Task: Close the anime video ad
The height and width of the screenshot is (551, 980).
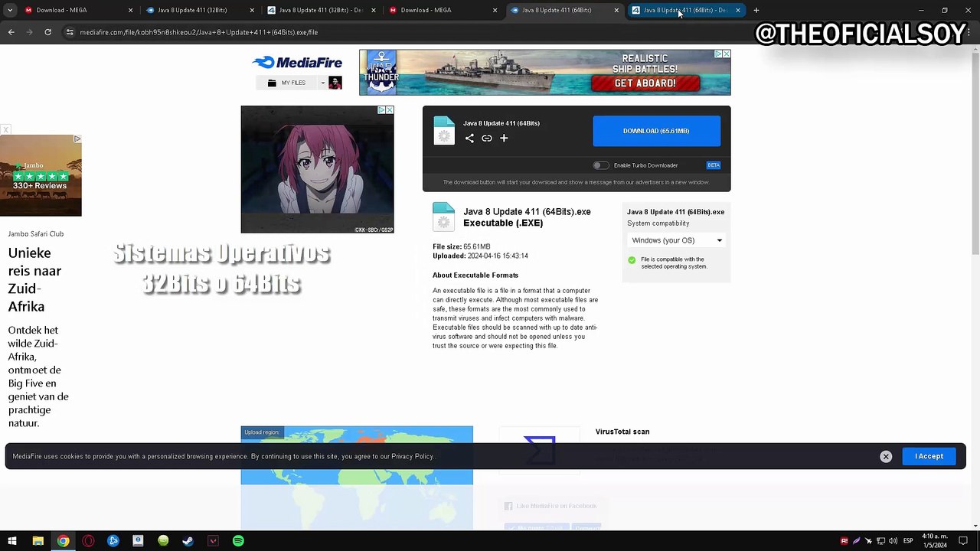Action: point(390,110)
